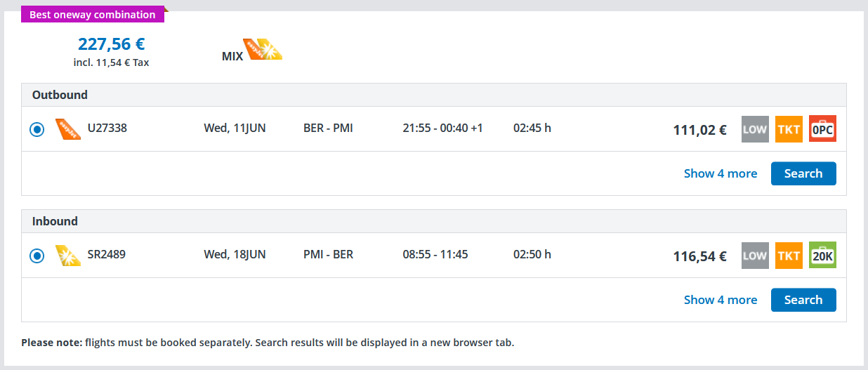
Task: Click the MIX airline logo near the total price
Action: 262,50
